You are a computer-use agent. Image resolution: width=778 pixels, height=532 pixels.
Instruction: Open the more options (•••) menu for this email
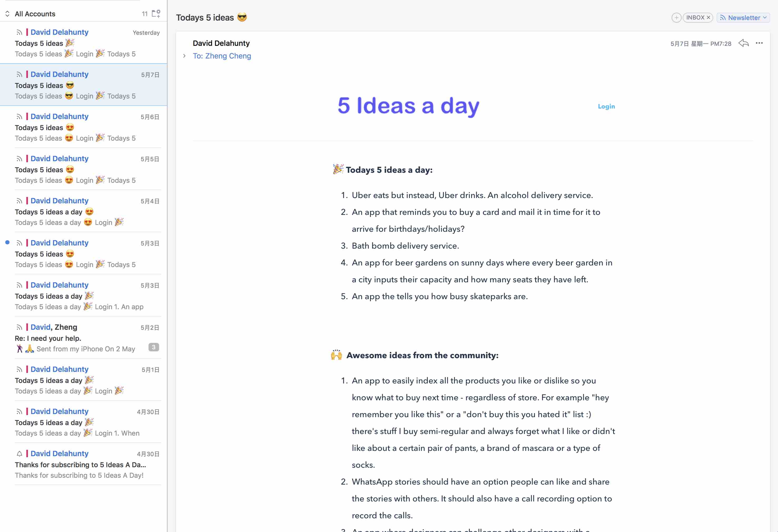click(759, 43)
